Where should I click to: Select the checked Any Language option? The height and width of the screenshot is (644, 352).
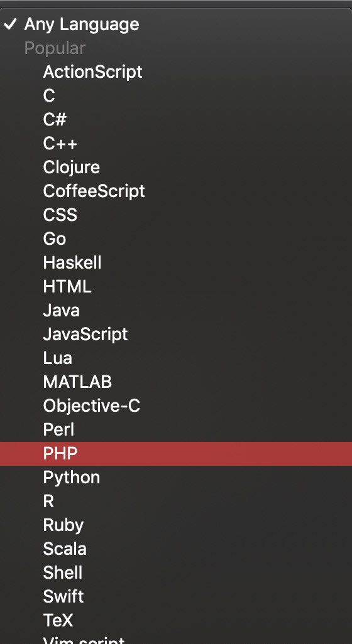pos(176,24)
